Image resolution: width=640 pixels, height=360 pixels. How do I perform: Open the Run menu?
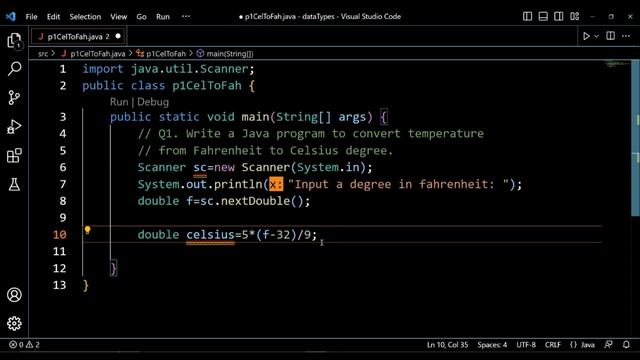pos(163,16)
